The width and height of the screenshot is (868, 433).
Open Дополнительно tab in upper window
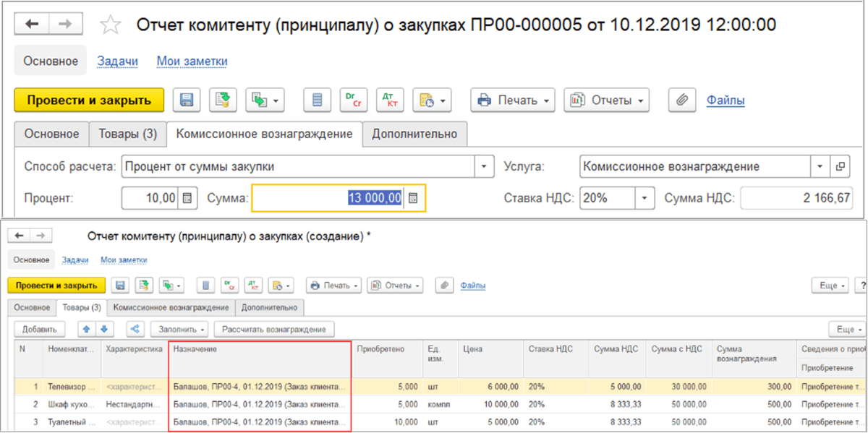[414, 134]
